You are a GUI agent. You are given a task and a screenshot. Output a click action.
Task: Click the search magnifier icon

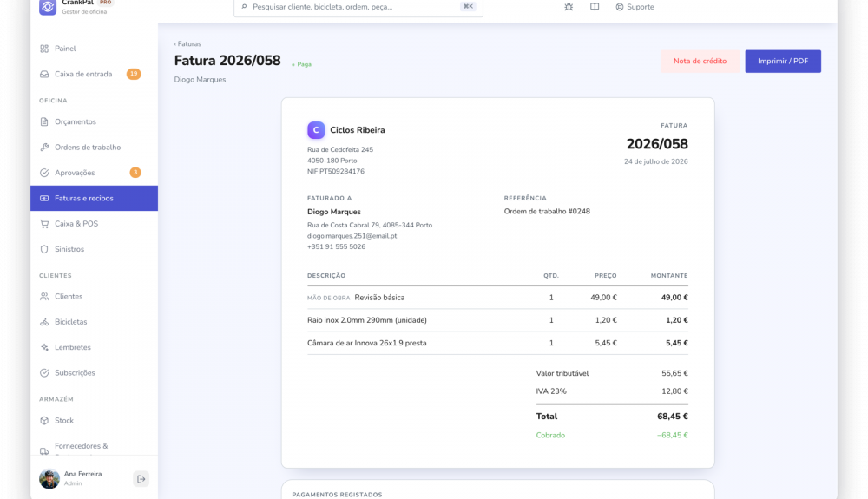coord(244,7)
